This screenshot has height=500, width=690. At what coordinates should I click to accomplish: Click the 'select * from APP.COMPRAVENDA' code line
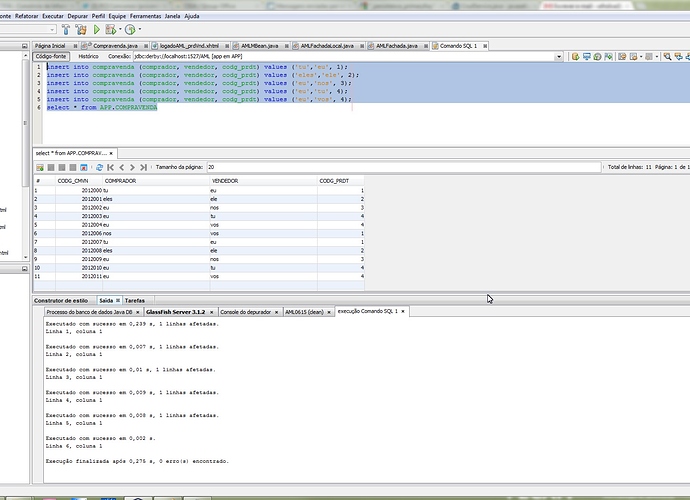pos(102,107)
